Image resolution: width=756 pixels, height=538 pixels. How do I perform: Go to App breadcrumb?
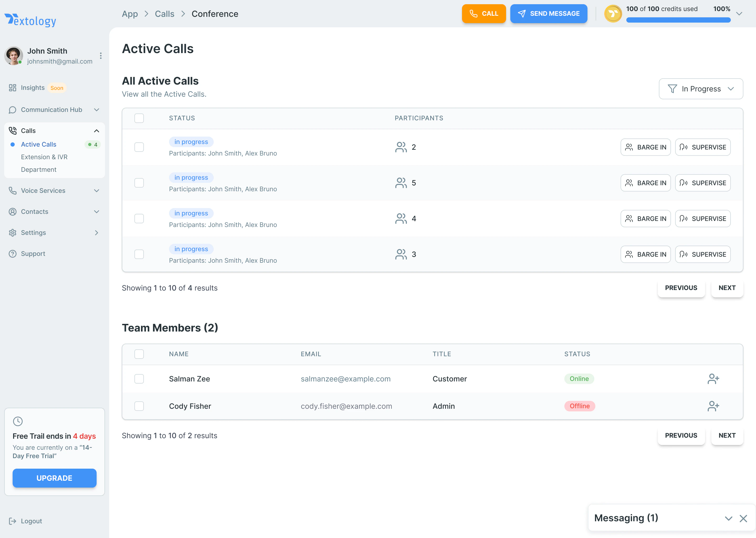(130, 14)
